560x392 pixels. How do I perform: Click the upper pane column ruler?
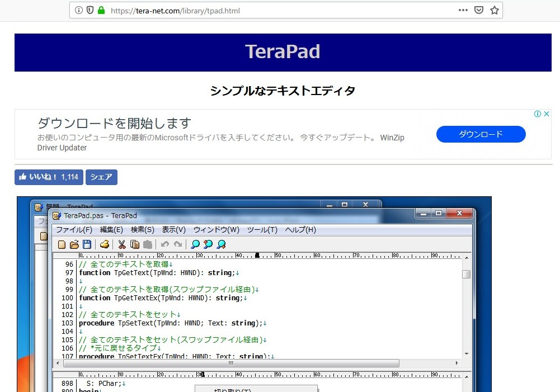(270, 255)
